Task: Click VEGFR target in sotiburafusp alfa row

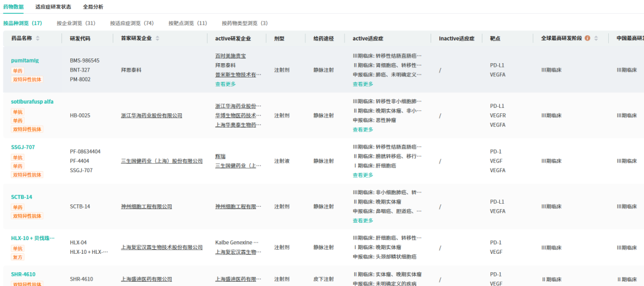Action: [x=497, y=116]
